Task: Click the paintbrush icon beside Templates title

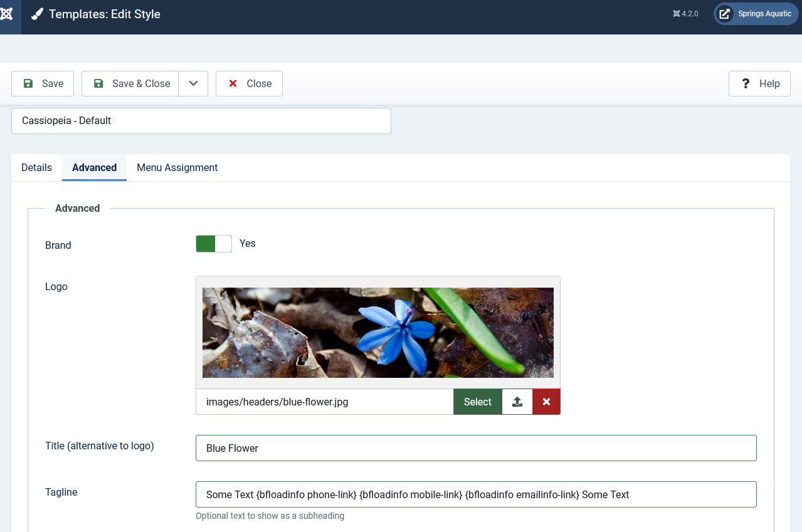Action: 37,14
